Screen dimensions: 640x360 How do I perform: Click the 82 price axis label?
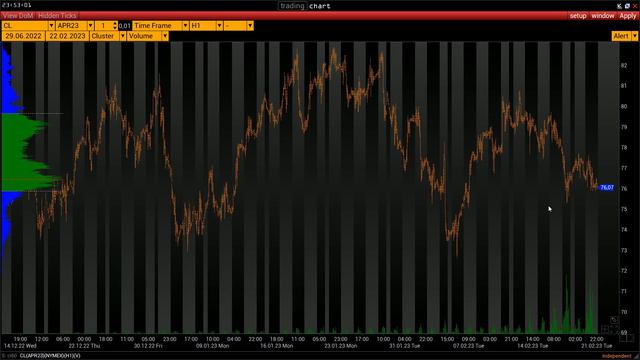[x=624, y=65]
